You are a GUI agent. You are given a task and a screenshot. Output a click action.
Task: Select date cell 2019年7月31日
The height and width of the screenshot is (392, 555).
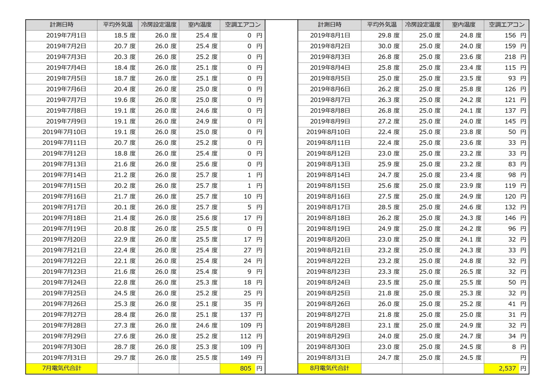click(62, 358)
